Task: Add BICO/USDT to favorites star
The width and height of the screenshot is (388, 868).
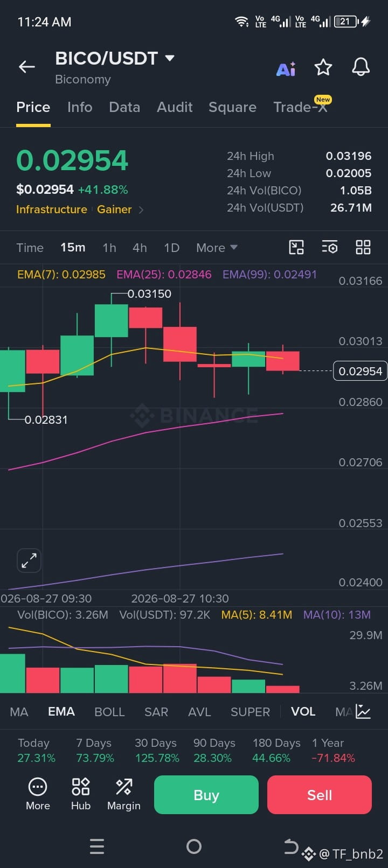Action: click(323, 67)
